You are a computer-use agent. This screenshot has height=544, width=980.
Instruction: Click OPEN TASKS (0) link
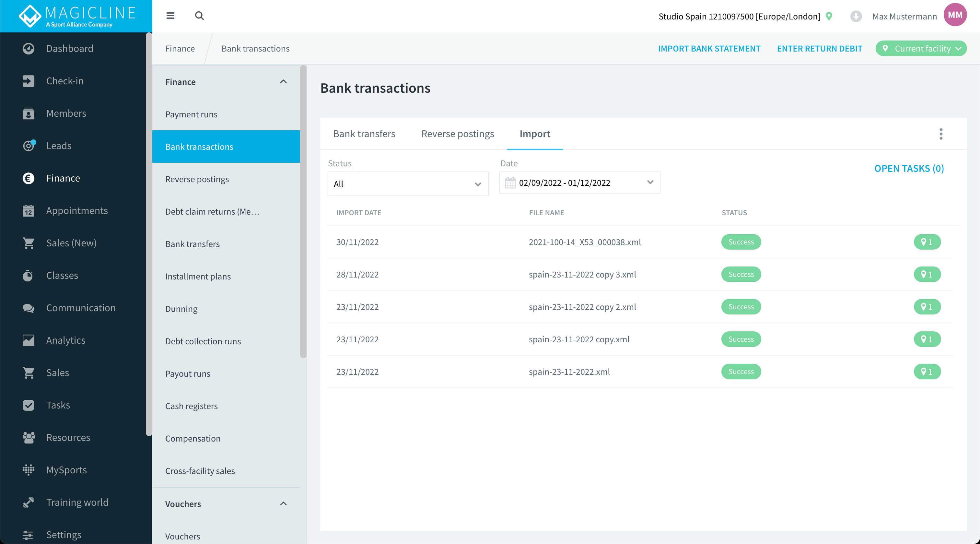pos(909,168)
